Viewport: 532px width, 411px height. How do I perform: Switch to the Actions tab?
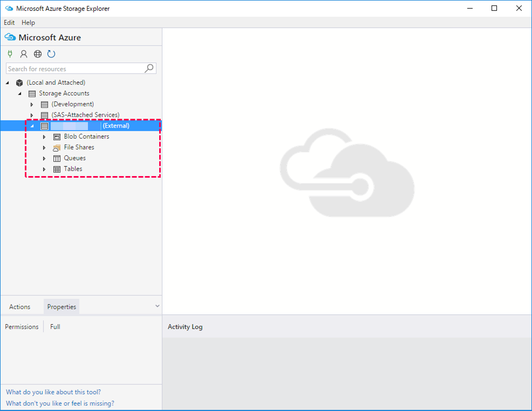pyautogui.click(x=19, y=307)
